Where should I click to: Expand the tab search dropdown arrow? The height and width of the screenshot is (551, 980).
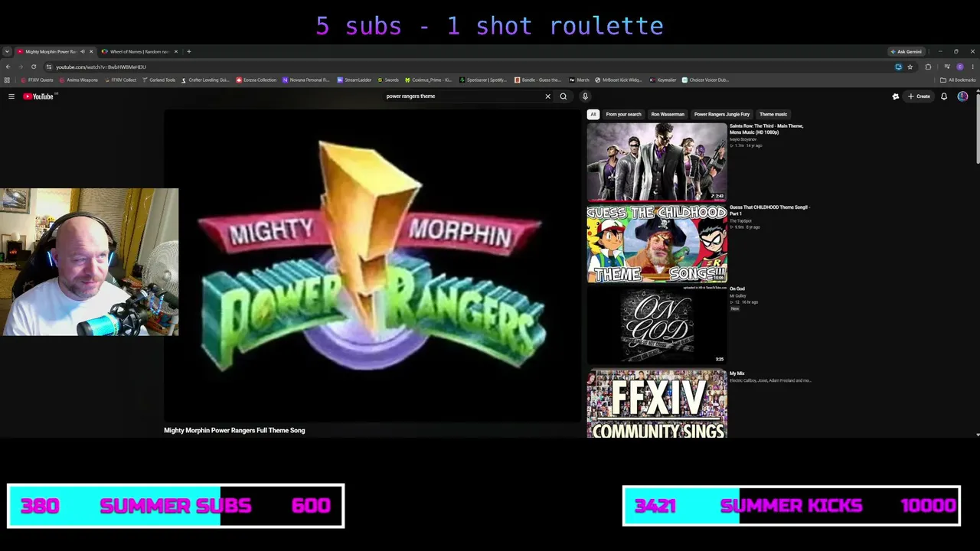[x=7, y=51]
